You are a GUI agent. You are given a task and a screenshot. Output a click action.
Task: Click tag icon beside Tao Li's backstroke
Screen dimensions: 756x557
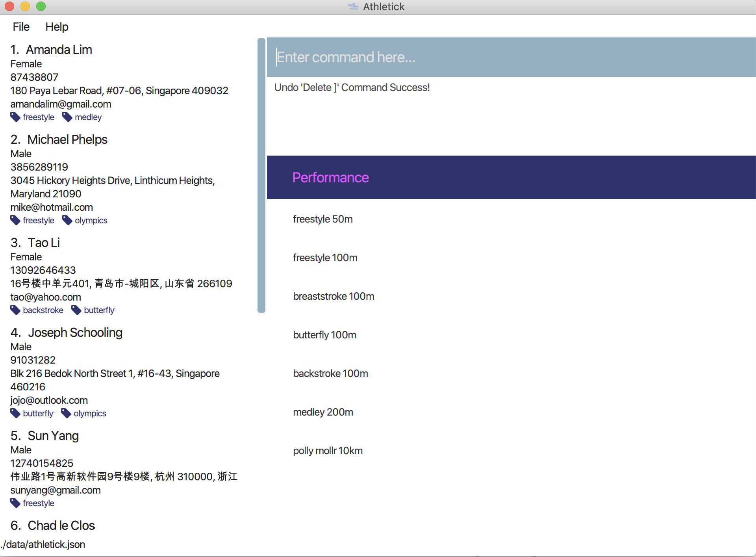click(15, 310)
